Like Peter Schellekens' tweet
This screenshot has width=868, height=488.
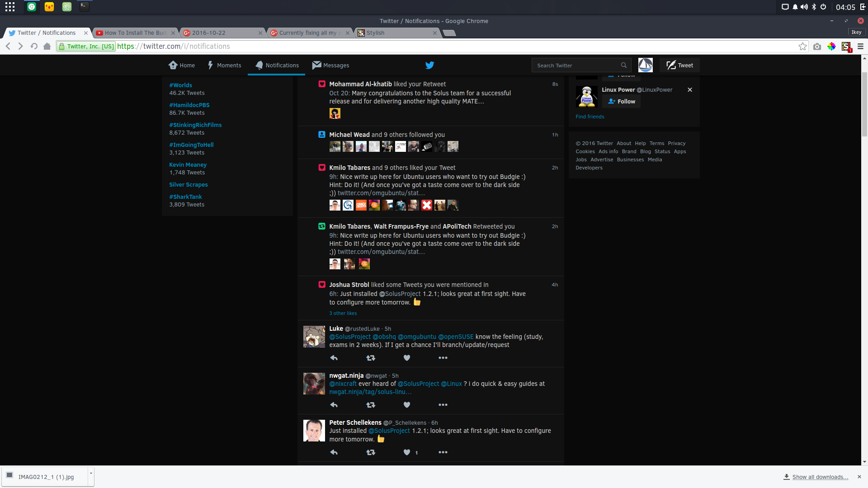click(x=407, y=452)
